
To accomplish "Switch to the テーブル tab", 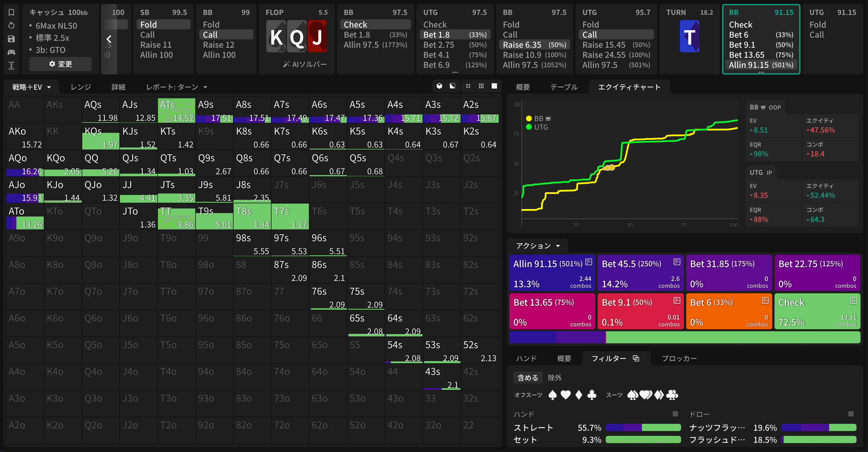I will 564,87.
